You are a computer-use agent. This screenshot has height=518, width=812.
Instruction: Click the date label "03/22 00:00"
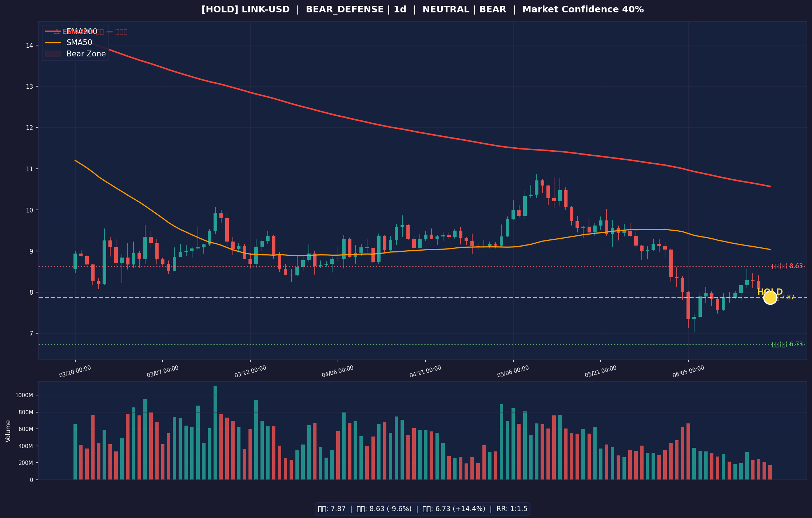250,371
